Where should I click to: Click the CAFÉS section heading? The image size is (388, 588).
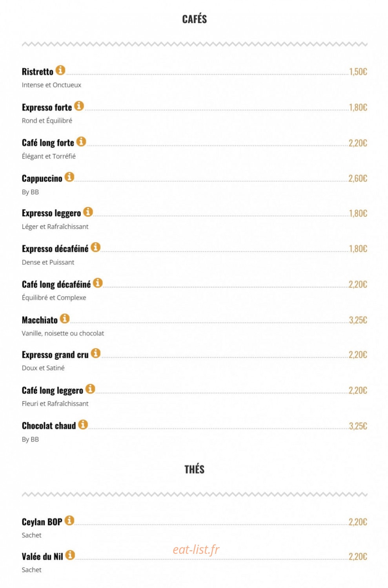pos(194,19)
